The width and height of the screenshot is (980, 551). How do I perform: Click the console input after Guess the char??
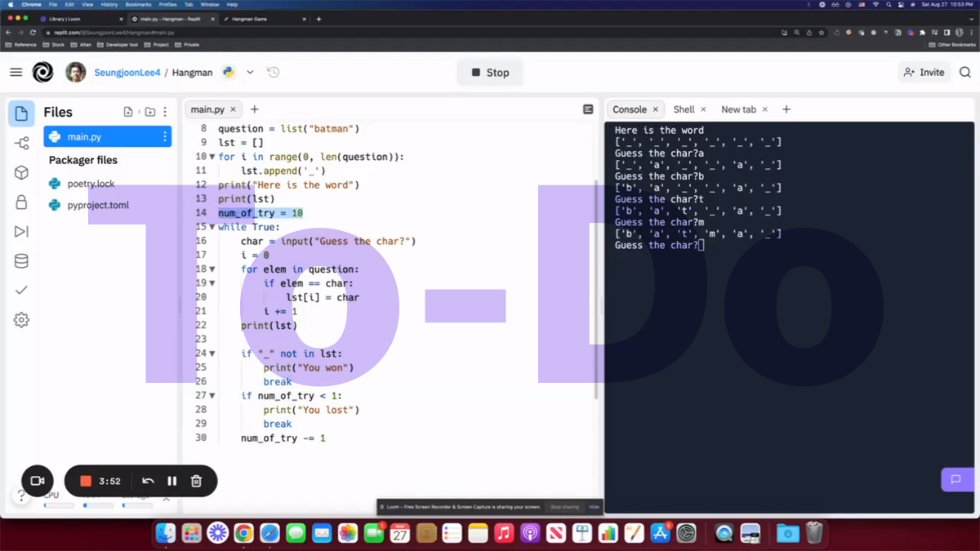[702, 246]
